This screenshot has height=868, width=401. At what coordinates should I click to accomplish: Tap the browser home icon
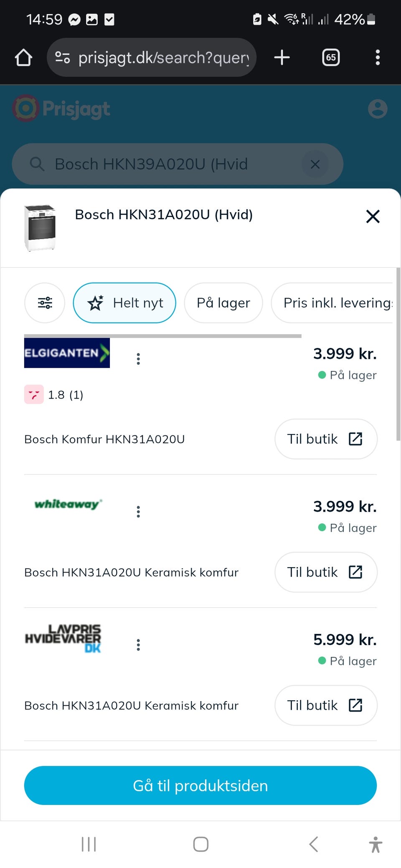pyautogui.click(x=24, y=58)
